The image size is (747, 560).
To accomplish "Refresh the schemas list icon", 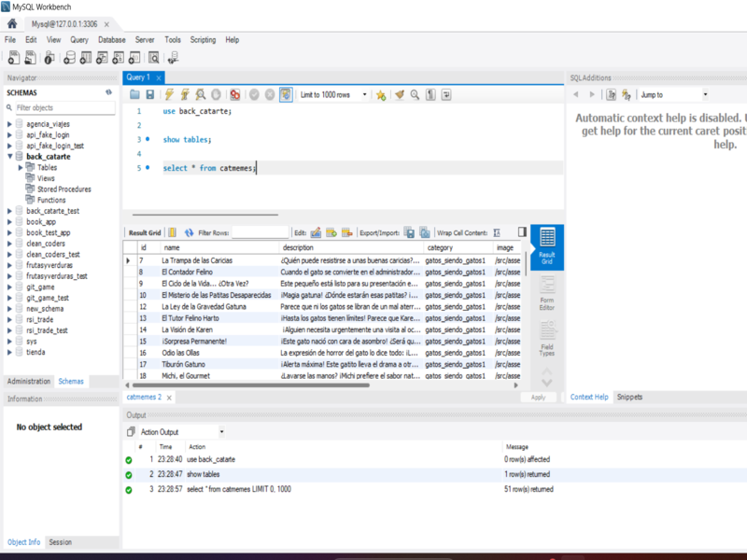I will [x=109, y=92].
